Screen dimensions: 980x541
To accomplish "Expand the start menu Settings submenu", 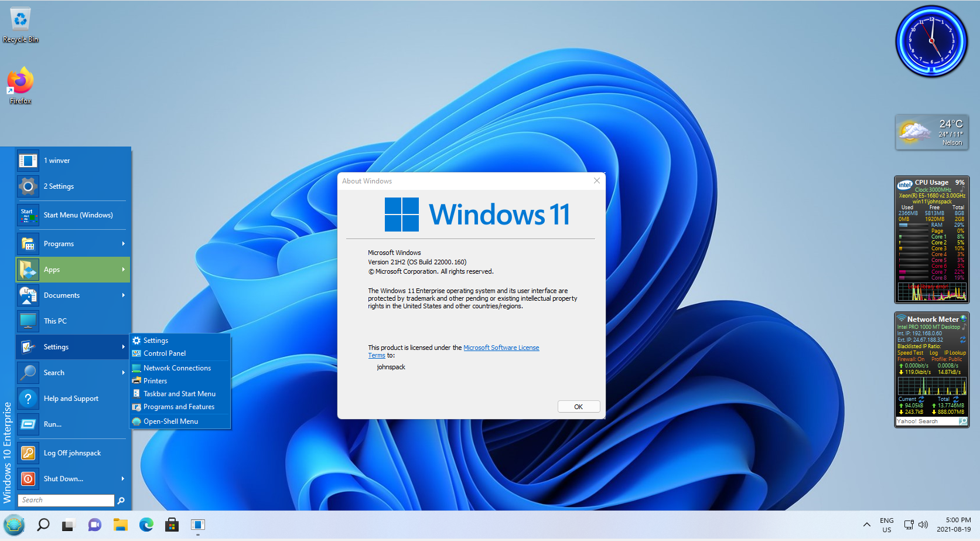I will tap(72, 347).
